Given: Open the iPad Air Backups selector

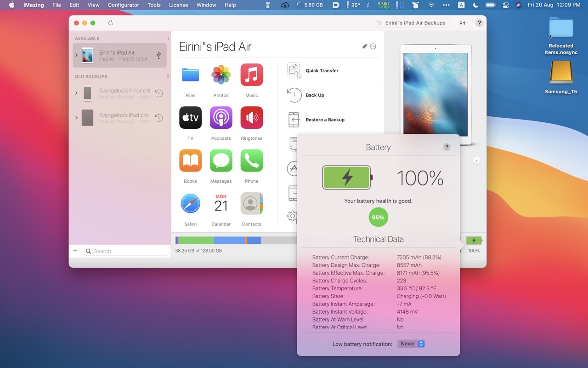Looking at the screenshot, I should point(411,23).
